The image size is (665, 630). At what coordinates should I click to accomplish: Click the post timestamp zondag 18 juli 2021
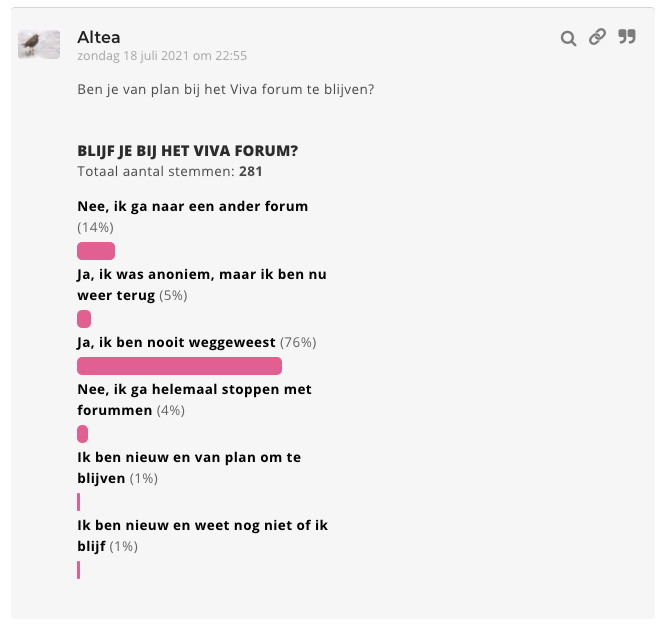coord(162,56)
